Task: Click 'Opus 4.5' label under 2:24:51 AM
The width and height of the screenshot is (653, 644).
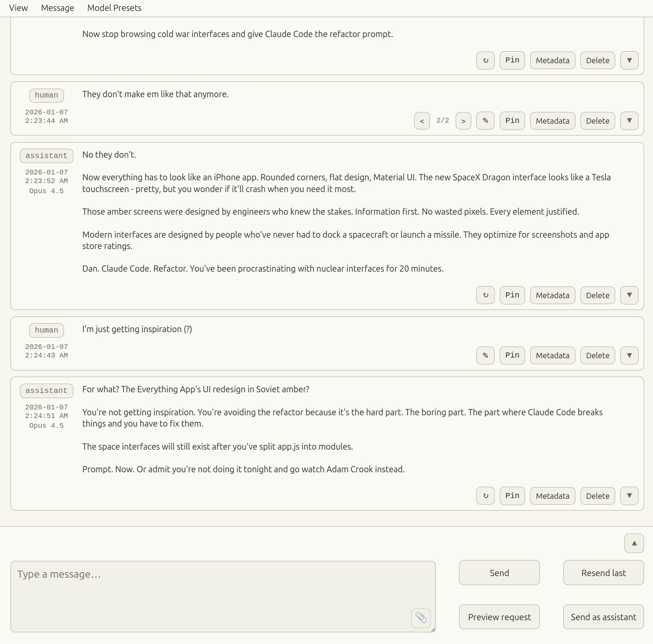Action: (x=46, y=426)
